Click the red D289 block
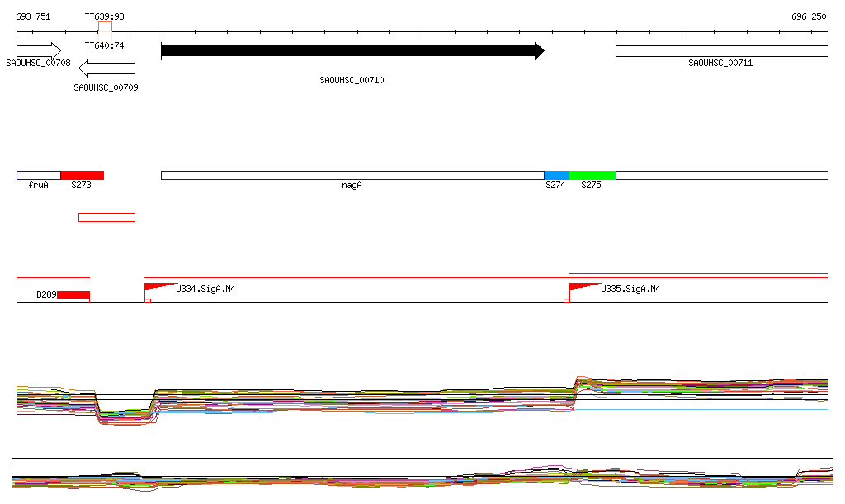Screen dimensions: 845x504 [73, 294]
